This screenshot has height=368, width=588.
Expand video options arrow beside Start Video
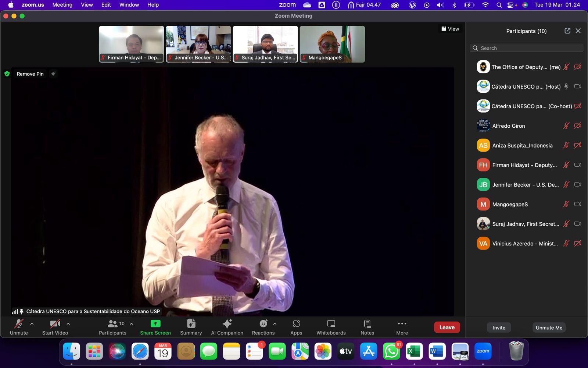[x=68, y=324]
